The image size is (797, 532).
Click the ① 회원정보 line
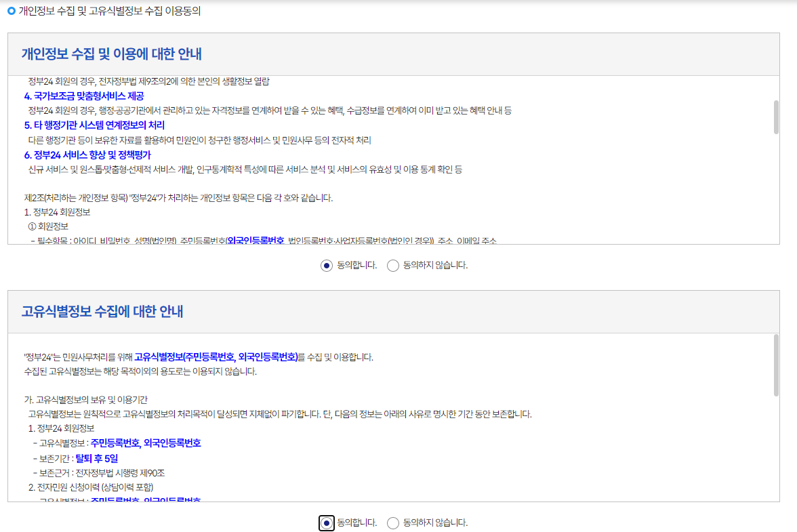coord(47,226)
